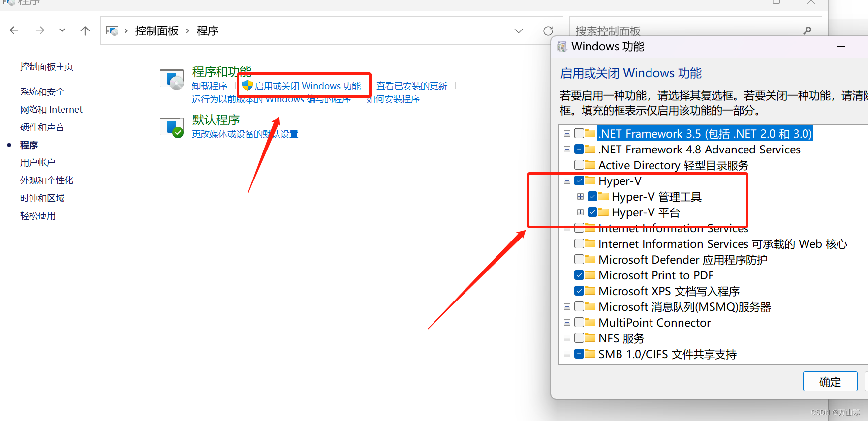Enable Microsoft 消息队列(MSMQ)服务器 checkbox

pos(579,307)
